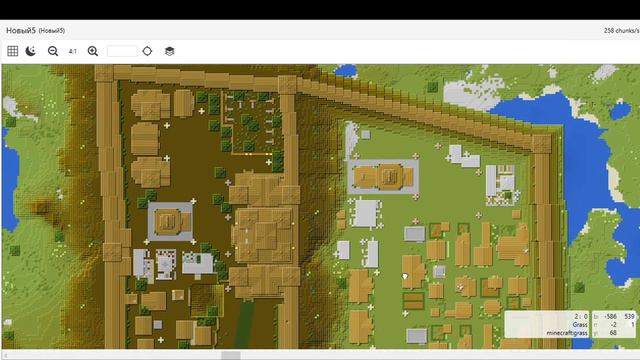Click the "minecraft:grass" block info text
Screen dimensions: 640x360
[567, 333]
